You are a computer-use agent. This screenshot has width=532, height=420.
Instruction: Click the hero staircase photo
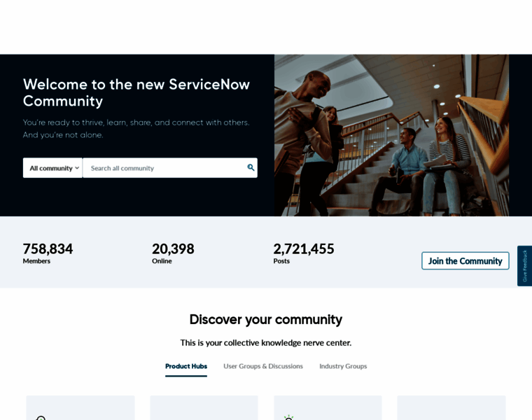[x=391, y=135]
